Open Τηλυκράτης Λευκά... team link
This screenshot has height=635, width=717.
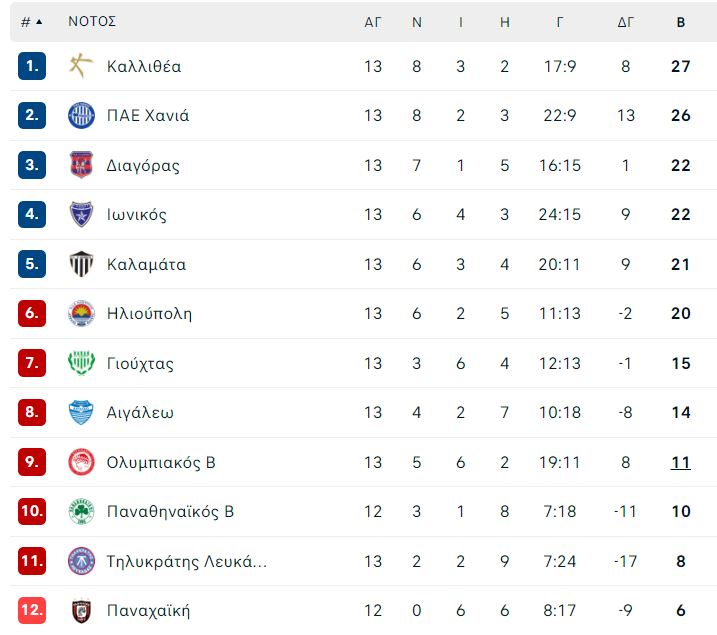[x=187, y=561]
